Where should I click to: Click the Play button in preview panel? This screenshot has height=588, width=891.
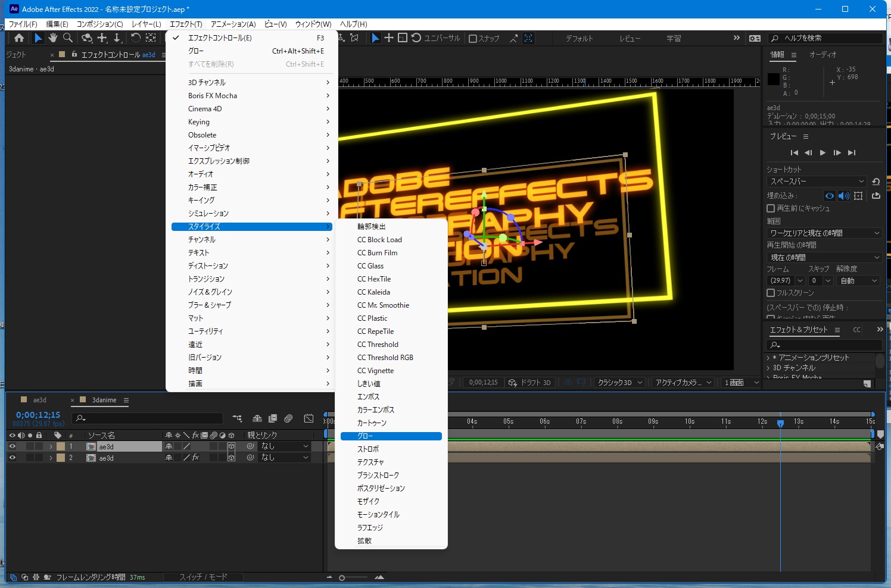pos(823,153)
